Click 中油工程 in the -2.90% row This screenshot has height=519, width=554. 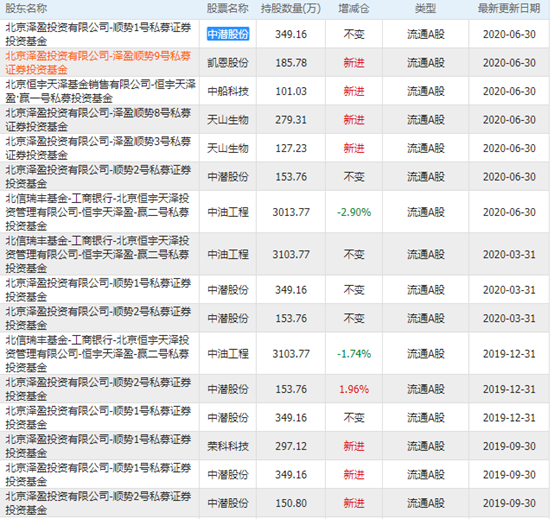pyautogui.click(x=228, y=212)
